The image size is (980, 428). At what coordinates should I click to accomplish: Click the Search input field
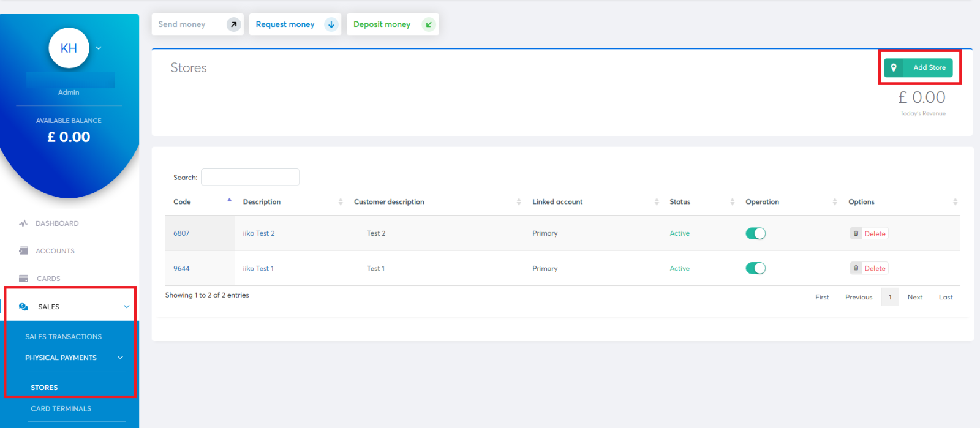(250, 177)
